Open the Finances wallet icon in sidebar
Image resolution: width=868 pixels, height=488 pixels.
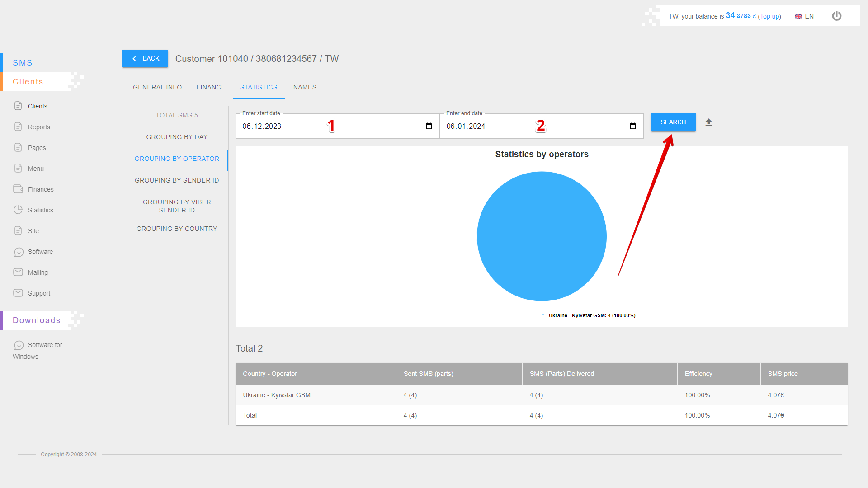18,189
